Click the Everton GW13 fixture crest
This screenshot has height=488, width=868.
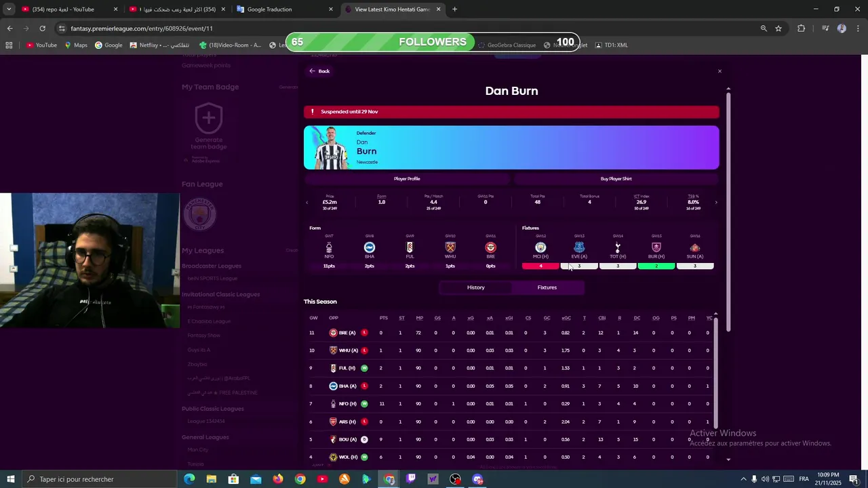[x=579, y=247]
